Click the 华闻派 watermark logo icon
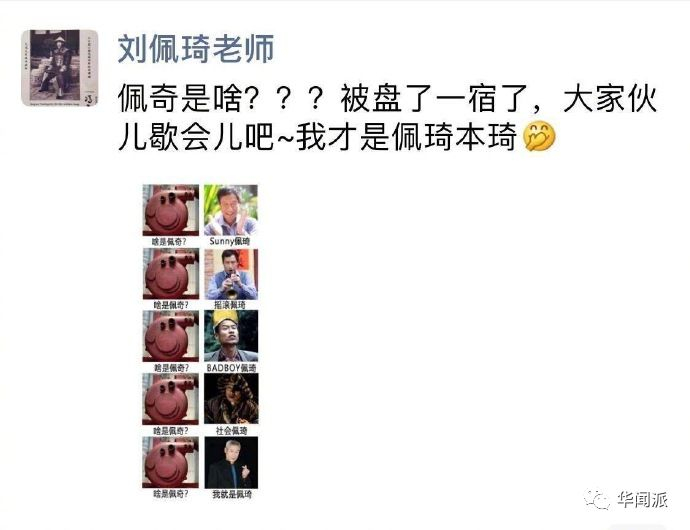 [597, 500]
